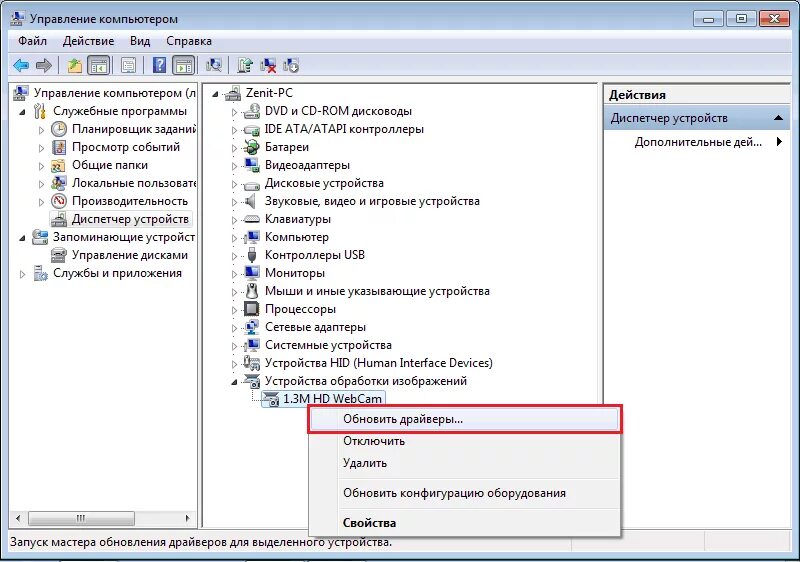Open the Файл menu

[32, 41]
